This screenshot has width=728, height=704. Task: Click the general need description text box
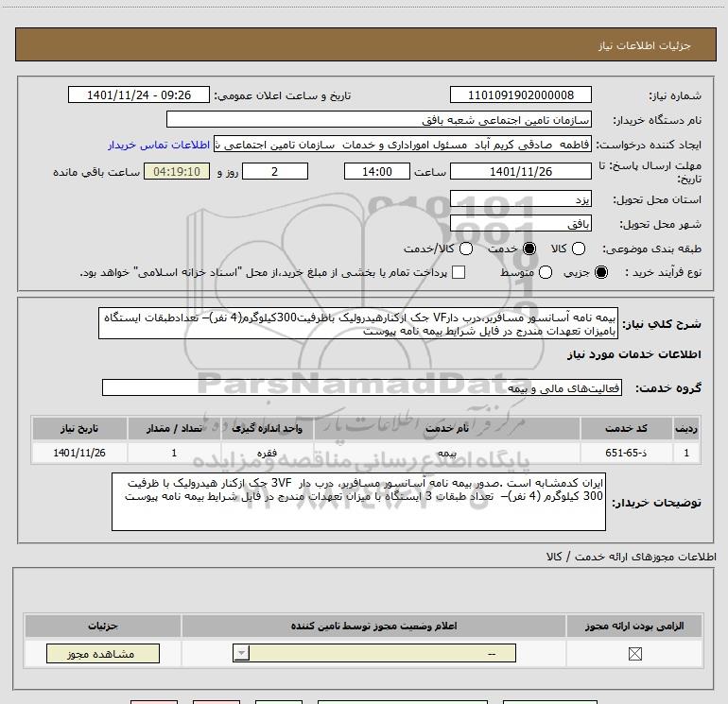[x=358, y=323]
